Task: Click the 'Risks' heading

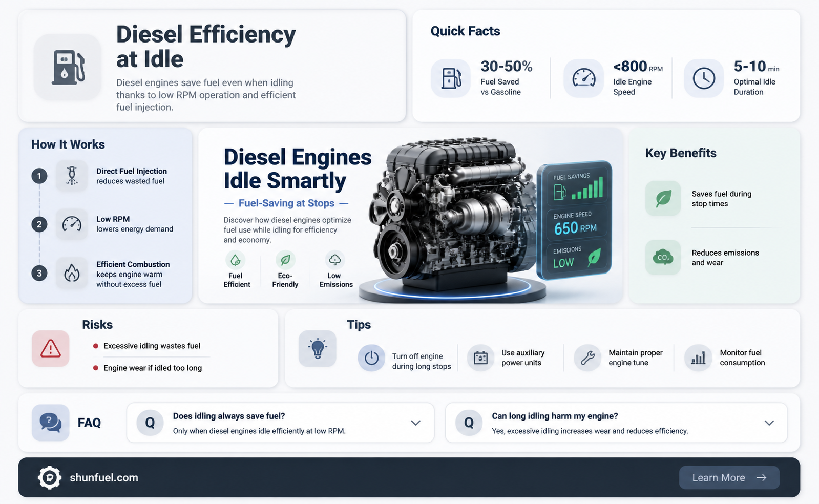Action: [x=97, y=325]
